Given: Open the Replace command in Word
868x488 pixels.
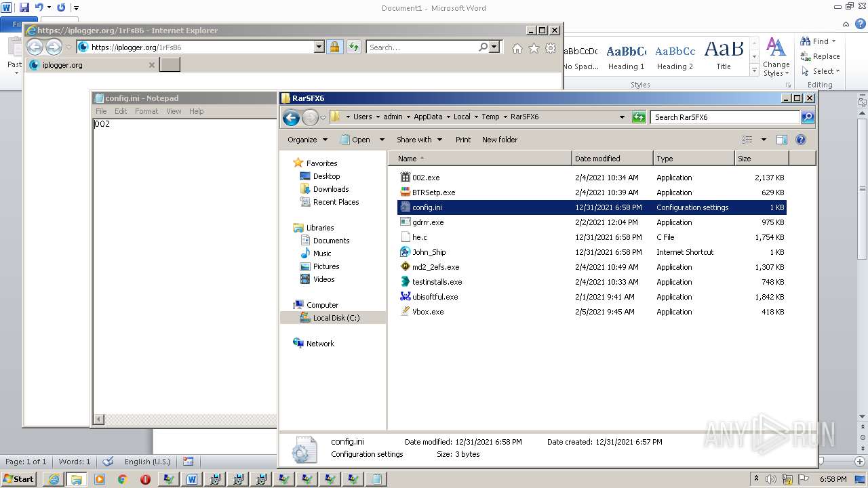Looking at the screenshot, I should tap(820, 56).
